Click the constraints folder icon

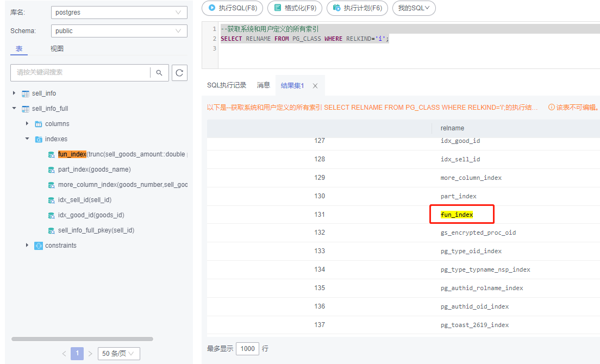click(39, 246)
